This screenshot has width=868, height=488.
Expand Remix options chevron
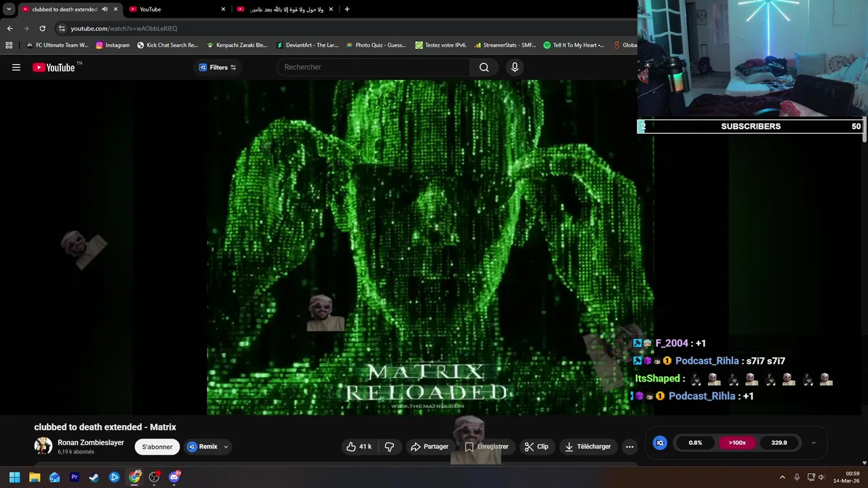click(x=226, y=447)
